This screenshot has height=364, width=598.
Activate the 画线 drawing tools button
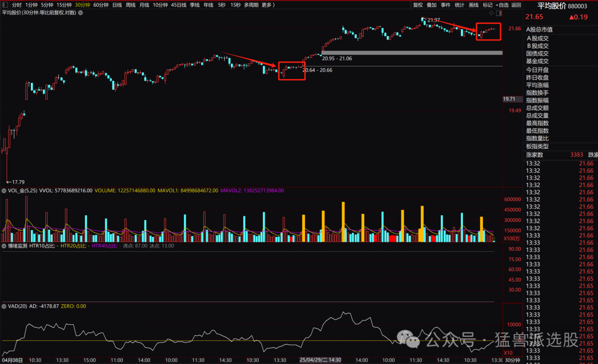point(473,5)
